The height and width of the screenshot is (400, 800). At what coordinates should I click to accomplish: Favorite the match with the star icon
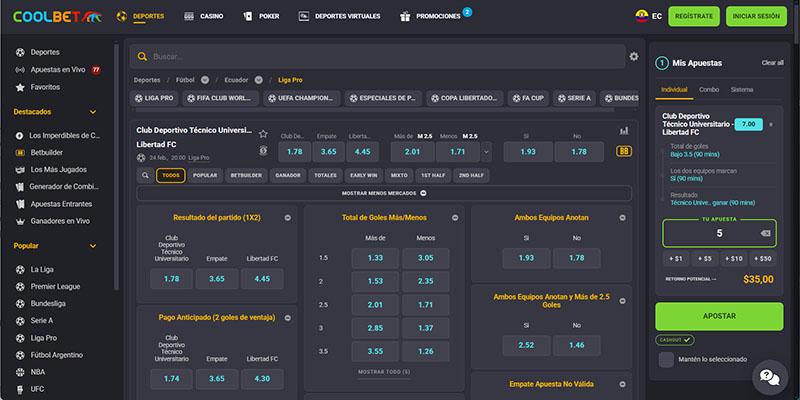263,134
